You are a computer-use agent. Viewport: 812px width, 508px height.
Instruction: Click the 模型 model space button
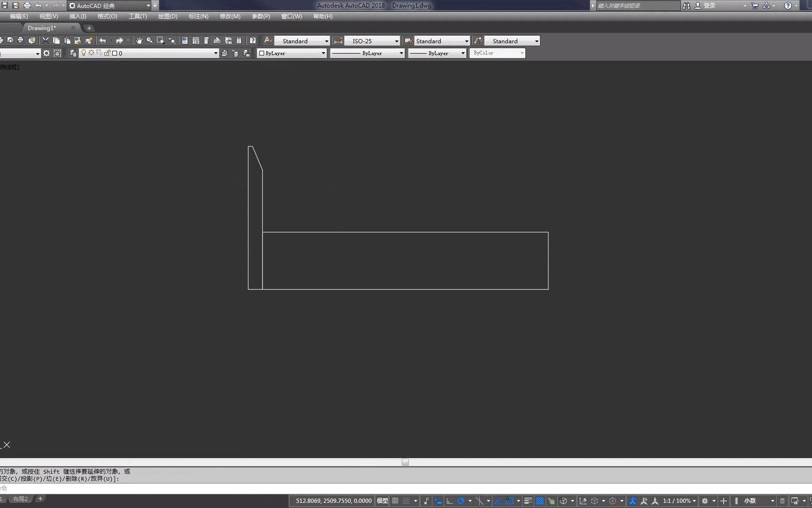383,501
